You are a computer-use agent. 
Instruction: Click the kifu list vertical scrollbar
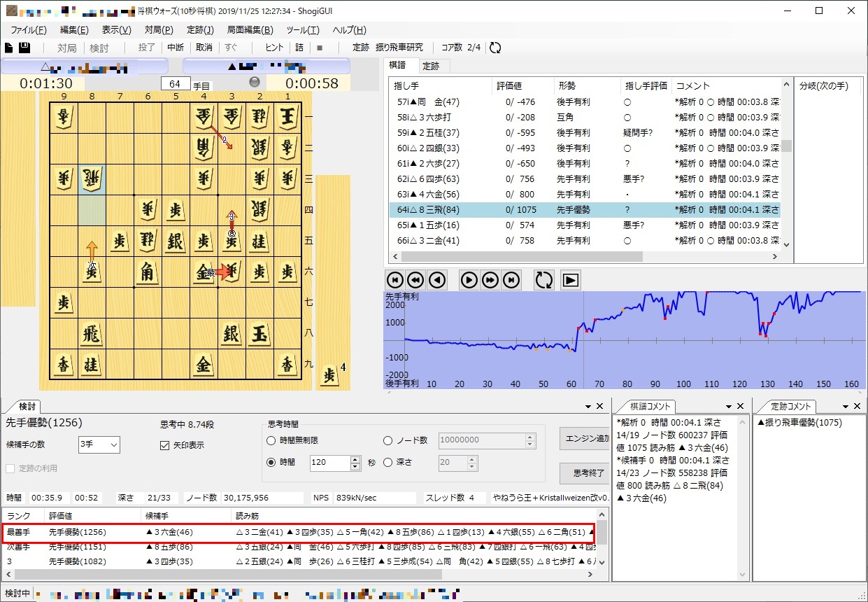(x=786, y=146)
